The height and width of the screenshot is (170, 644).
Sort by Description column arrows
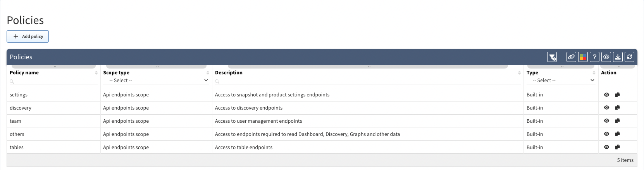(519, 73)
